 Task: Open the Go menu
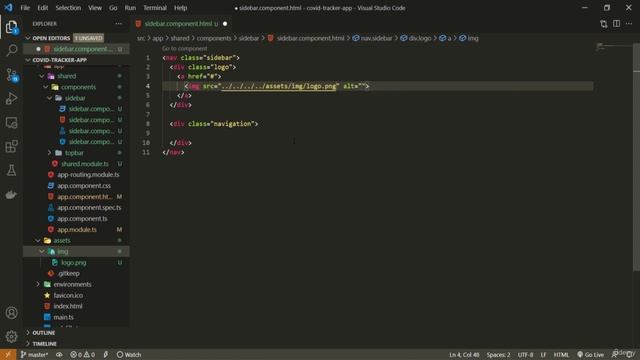coord(113,8)
